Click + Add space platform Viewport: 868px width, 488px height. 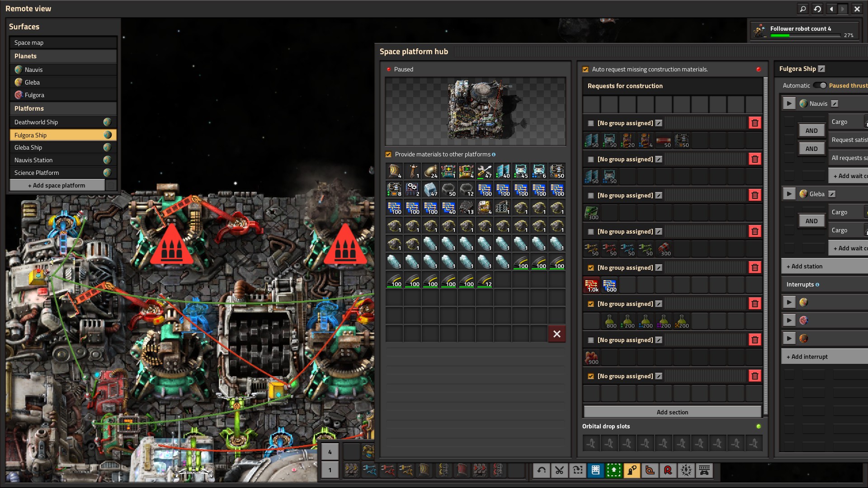pos(57,185)
